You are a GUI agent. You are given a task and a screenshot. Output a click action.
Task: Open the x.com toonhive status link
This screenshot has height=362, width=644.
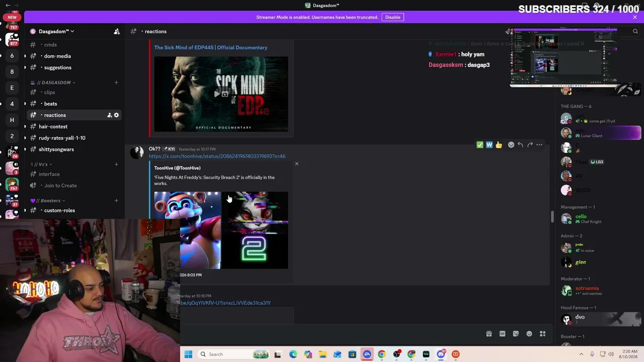tap(217, 156)
